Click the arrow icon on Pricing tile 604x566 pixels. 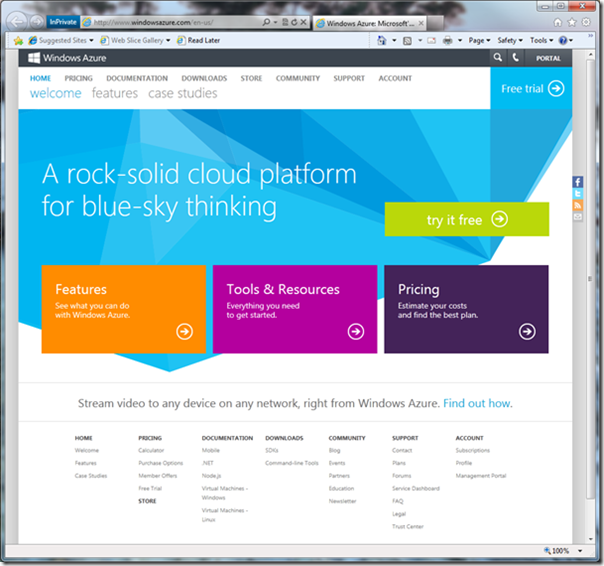pos(527,331)
